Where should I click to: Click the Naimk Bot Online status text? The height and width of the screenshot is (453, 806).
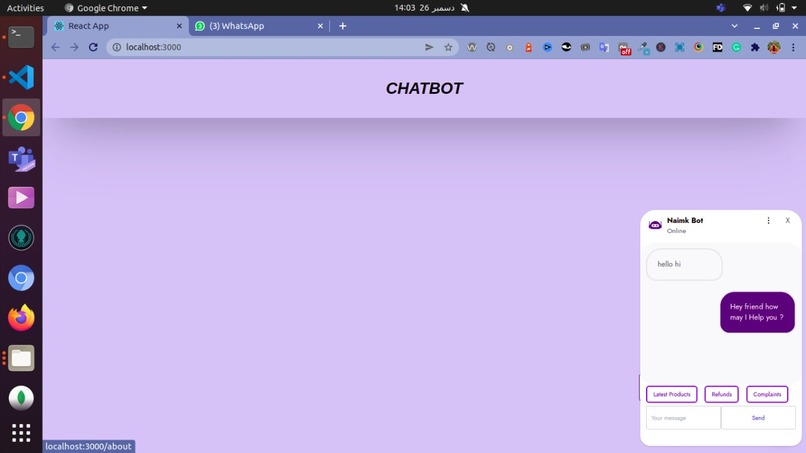coord(676,231)
